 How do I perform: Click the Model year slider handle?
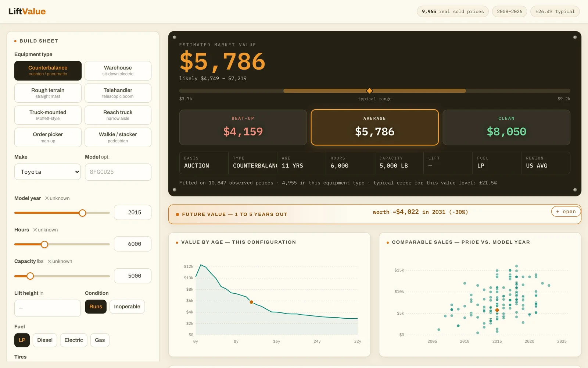pos(83,213)
